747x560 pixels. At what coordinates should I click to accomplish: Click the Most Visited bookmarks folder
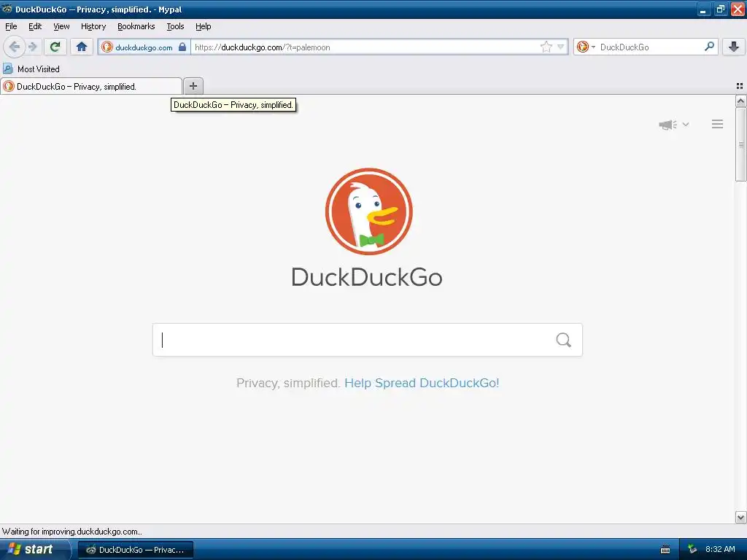click(x=31, y=69)
